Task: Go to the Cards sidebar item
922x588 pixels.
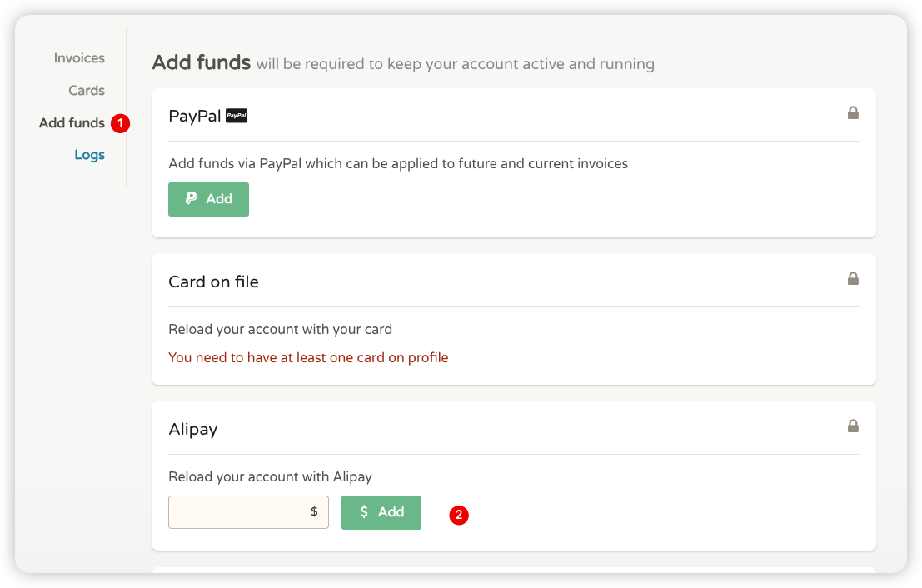Action: pyautogui.click(x=87, y=91)
